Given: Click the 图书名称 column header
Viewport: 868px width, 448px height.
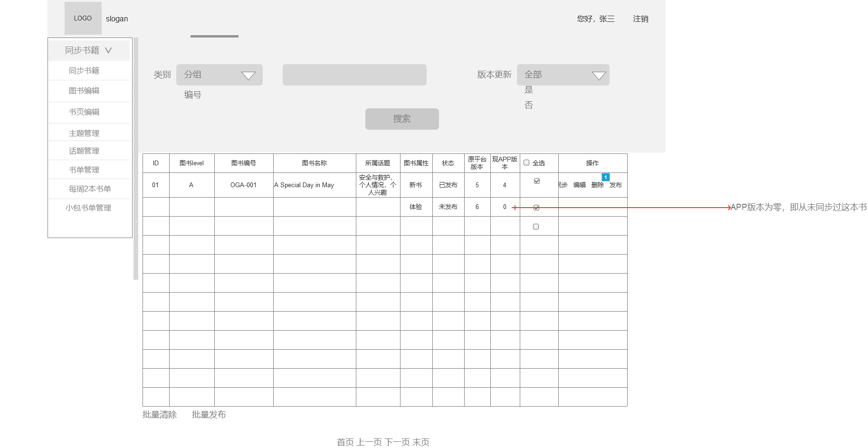Looking at the screenshot, I should 315,163.
